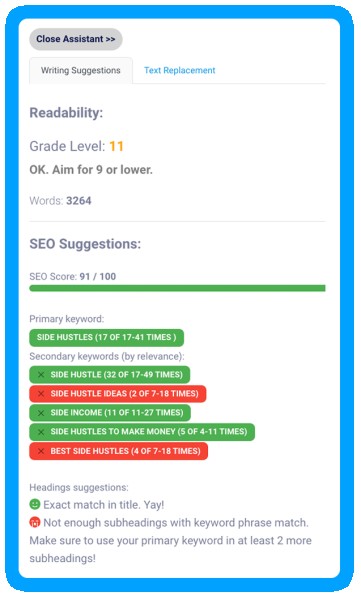Click the green SIDE INCOME keyword badge
This screenshot has height=600, width=361.
110,413
